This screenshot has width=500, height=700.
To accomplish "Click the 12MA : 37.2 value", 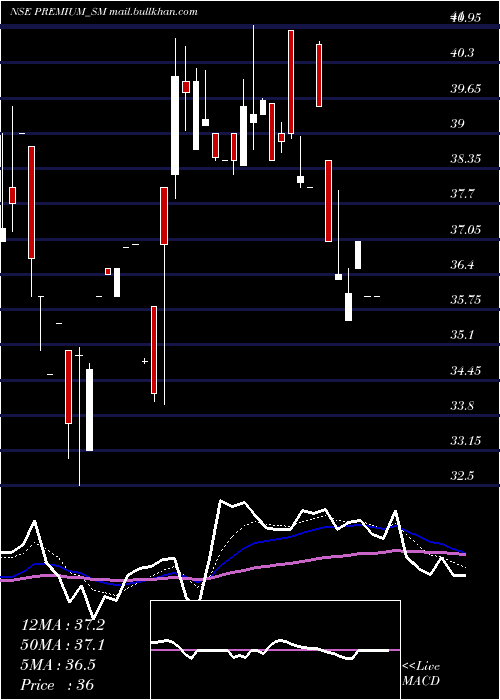I will [x=63, y=625].
